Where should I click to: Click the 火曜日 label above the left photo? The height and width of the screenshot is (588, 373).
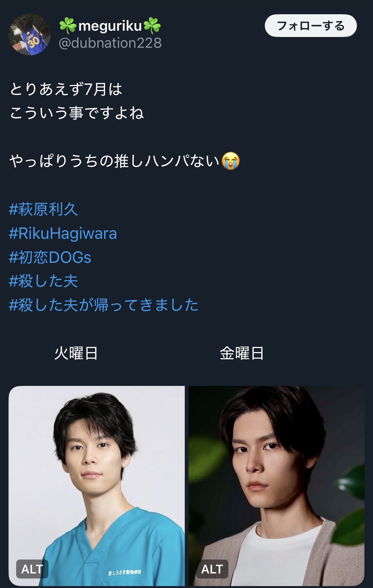pos(76,353)
